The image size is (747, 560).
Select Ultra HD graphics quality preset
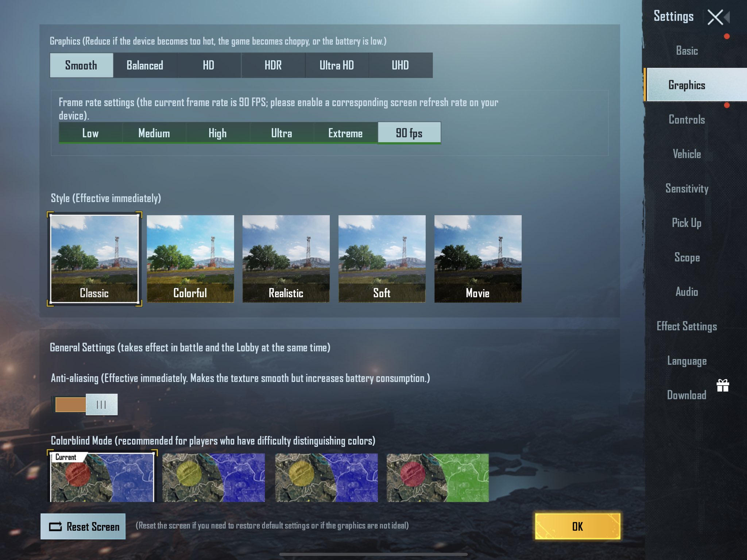coord(336,65)
